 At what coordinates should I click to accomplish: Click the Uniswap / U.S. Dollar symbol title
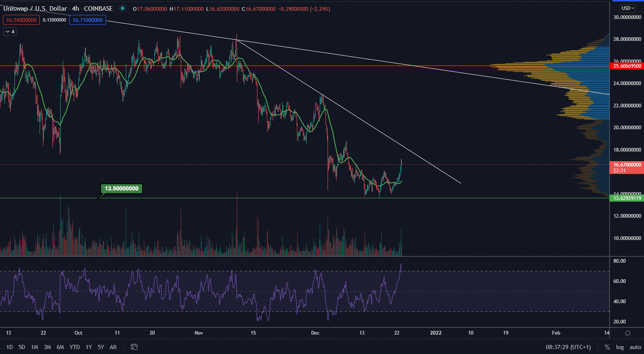point(35,9)
